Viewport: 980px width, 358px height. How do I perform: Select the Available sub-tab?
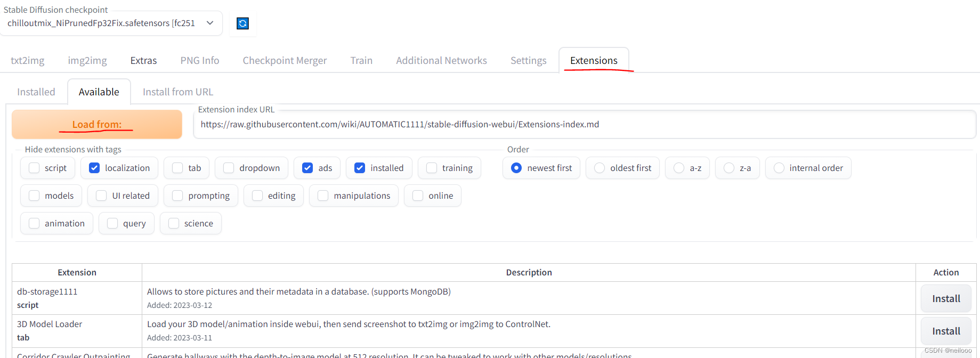click(x=99, y=92)
